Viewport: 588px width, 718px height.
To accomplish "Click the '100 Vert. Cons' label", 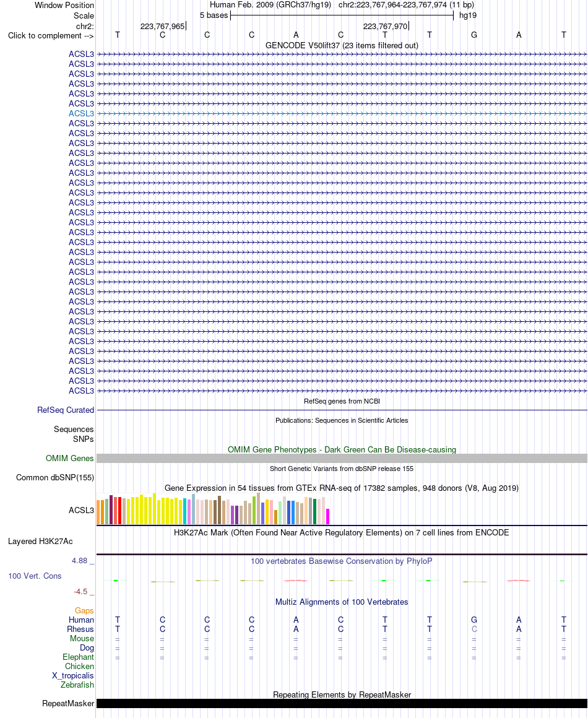I will (35, 576).
